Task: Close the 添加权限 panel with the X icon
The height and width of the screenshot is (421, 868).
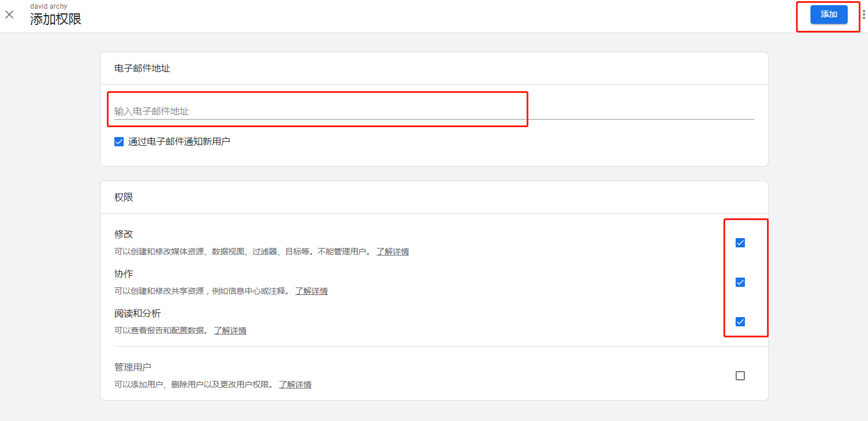Action: coord(9,15)
